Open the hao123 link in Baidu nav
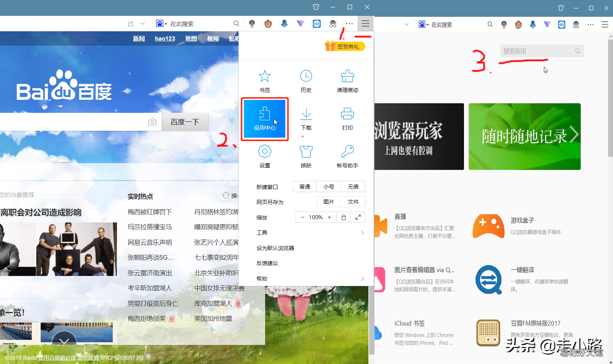The width and height of the screenshot is (613, 364). [x=165, y=38]
